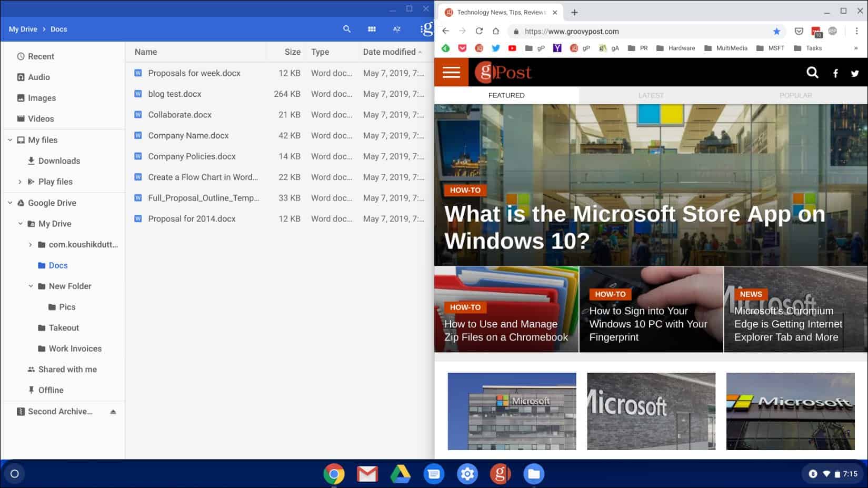Launch Google Drive from the shelf
The image size is (868, 488).
point(400,474)
